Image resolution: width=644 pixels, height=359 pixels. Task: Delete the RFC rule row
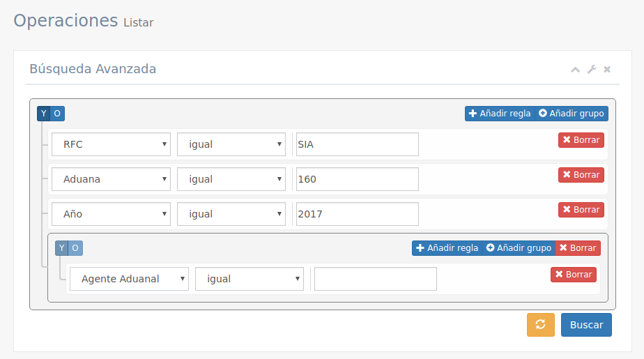click(581, 140)
